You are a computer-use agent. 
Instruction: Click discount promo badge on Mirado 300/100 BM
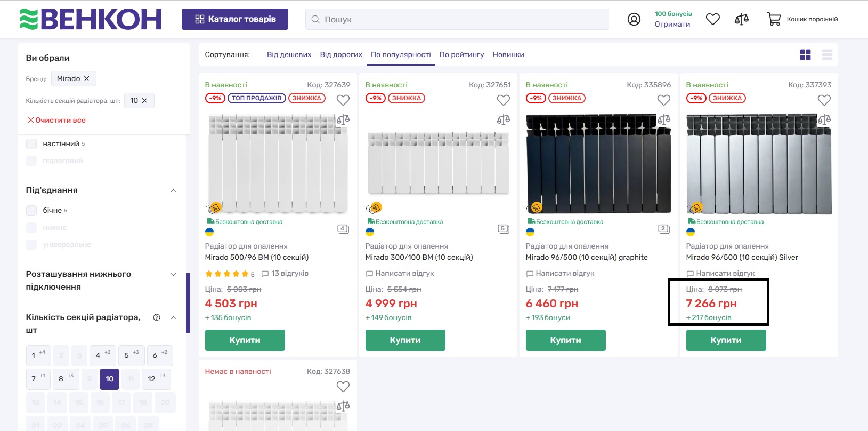pyautogui.click(x=374, y=207)
